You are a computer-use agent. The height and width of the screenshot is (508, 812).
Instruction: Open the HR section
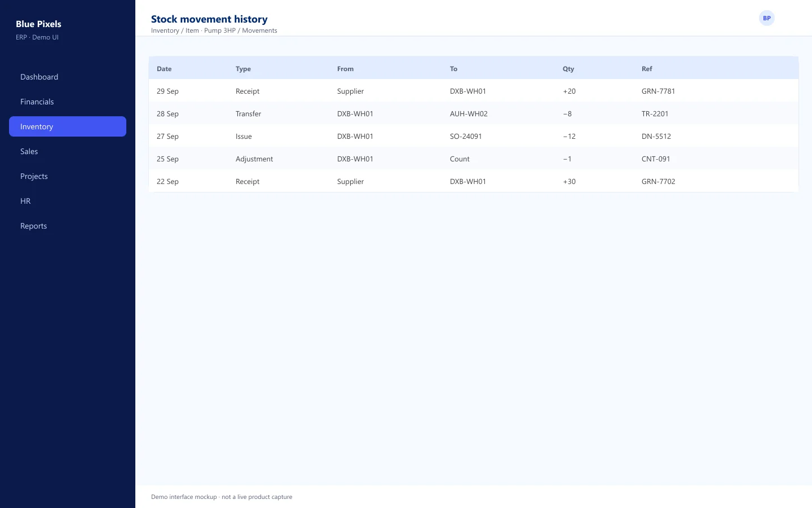click(x=68, y=201)
